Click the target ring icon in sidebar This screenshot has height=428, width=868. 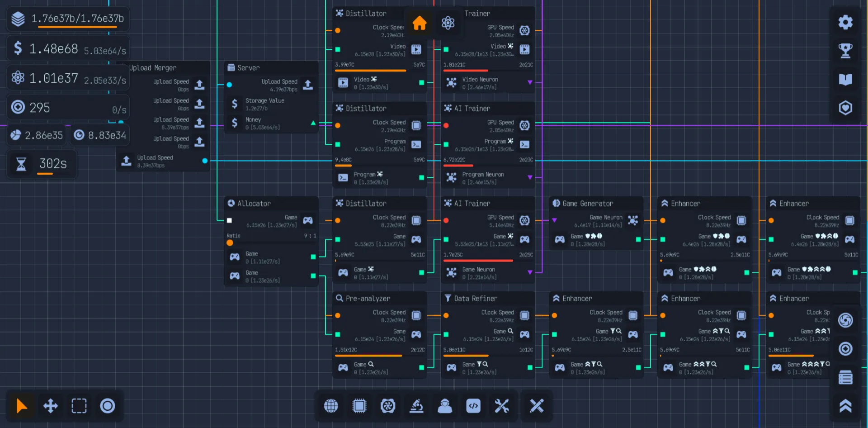(845, 348)
